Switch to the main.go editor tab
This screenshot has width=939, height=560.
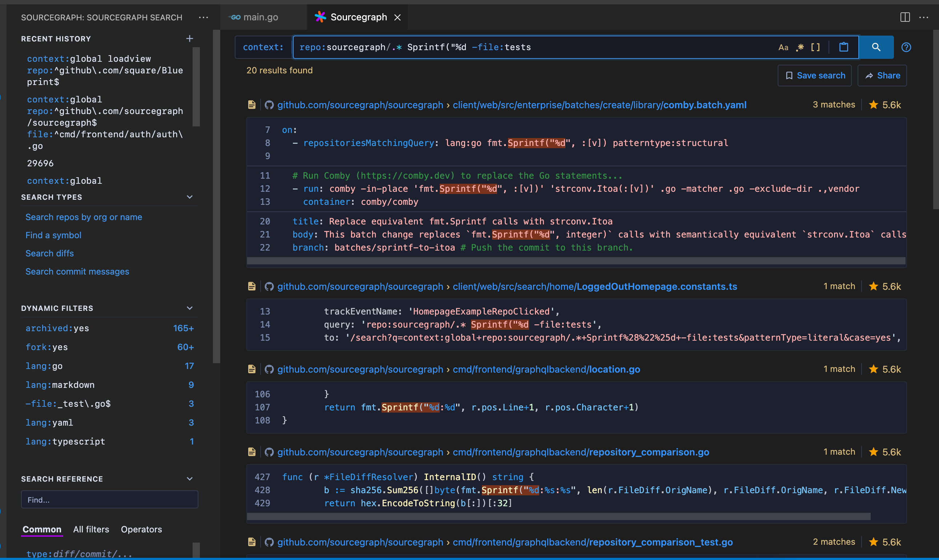pyautogui.click(x=260, y=17)
